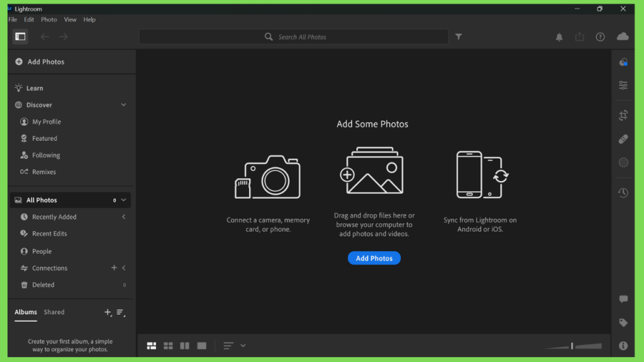This screenshot has height=362, width=644.
Task: Open the Edit menu
Action: [x=29, y=19]
